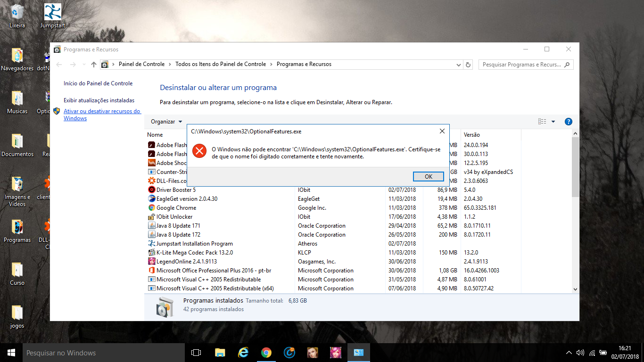Click OK in the OptionalFeatures error dialog
The height and width of the screenshot is (362, 644).
tap(428, 176)
